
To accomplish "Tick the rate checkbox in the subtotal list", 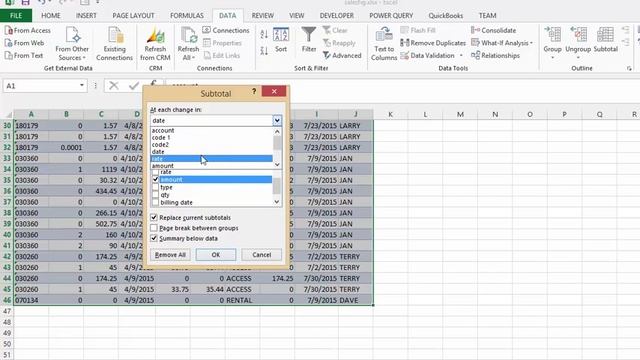I will click(x=155, y=172).
